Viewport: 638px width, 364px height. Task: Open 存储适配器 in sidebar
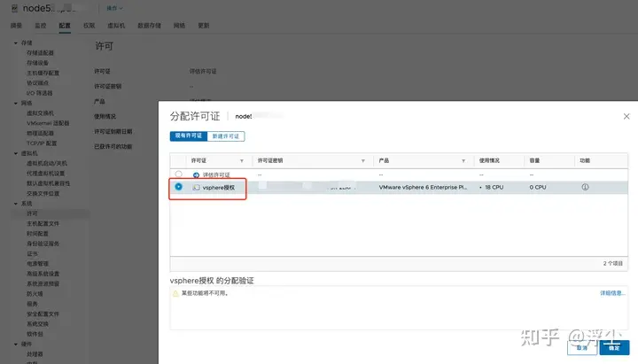40,53
